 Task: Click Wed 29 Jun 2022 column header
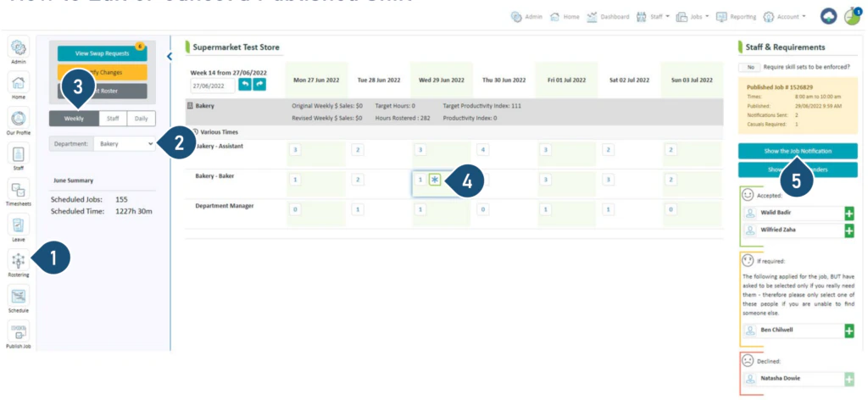click(441, 81)
